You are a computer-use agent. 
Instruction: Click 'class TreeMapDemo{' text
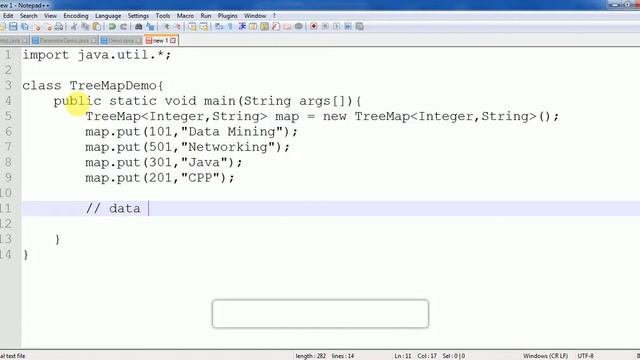pos(93,86)
